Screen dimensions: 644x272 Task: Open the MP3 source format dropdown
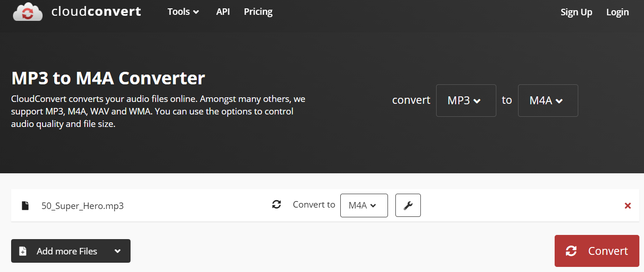(466, 101)
